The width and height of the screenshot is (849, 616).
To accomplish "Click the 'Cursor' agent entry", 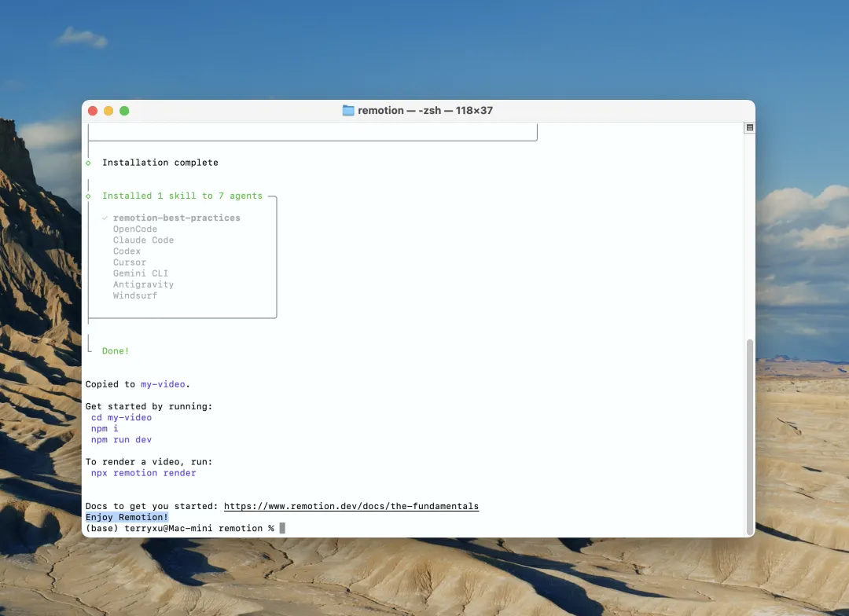I will [130, 262].
